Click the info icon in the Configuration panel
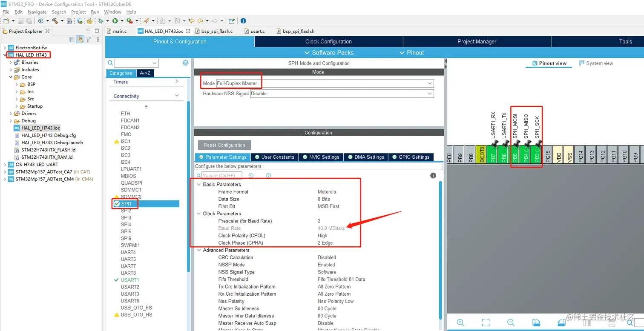The height and width of the screenshot is (331, 644). tap(433, 175)
